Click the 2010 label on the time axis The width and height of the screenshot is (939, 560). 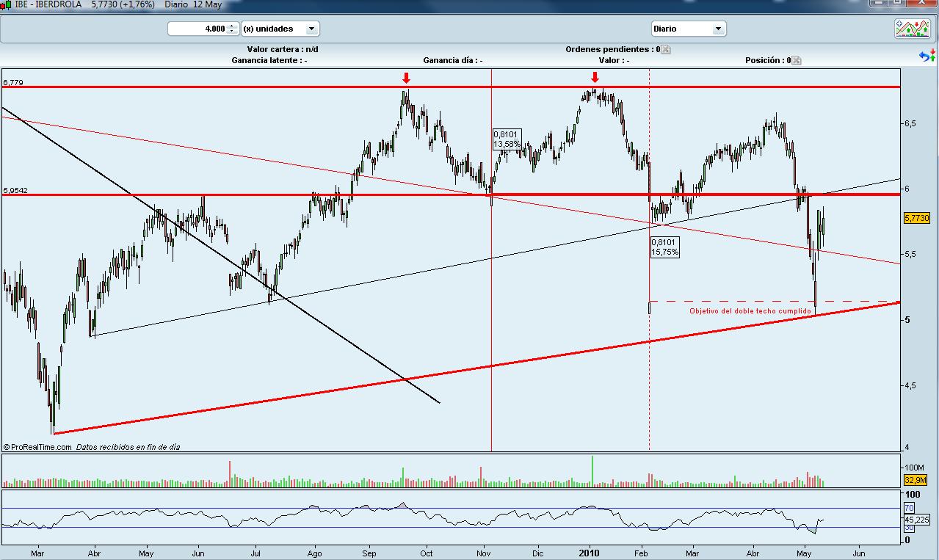[591, 553]
